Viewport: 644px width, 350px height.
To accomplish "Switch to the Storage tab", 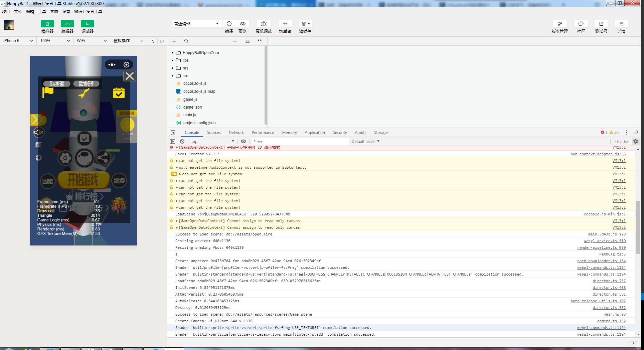I will [x=381, y=133].
